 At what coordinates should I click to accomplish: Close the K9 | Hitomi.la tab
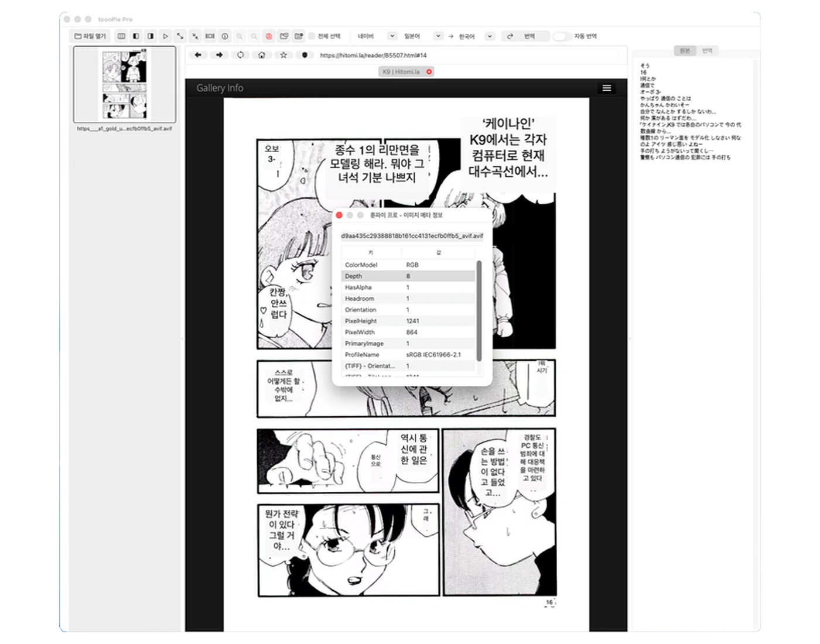(429, 71)
